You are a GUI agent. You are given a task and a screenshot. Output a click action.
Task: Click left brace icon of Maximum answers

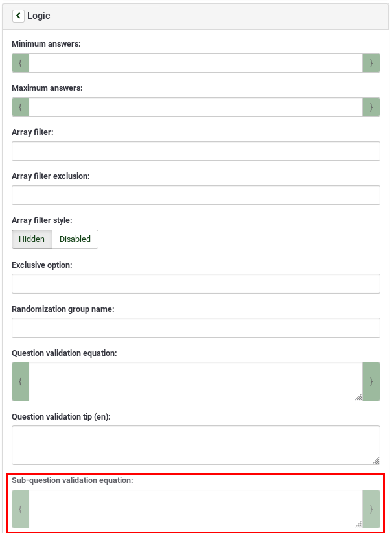point(20,107)
